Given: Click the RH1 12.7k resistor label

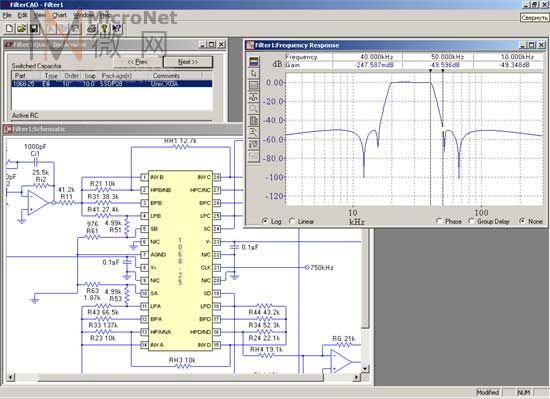Looking at the screenshot, I should pyautogui.click(x=180, y=141).
